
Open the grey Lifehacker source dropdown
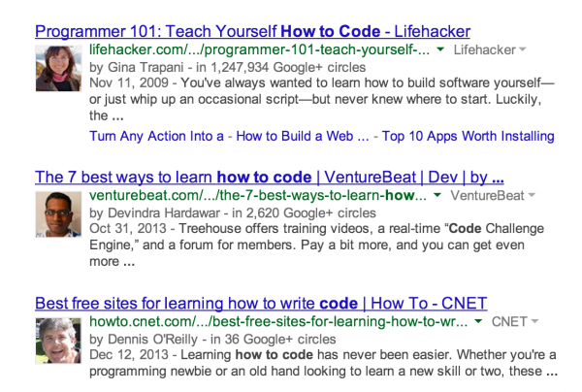(x=490, y=49)
